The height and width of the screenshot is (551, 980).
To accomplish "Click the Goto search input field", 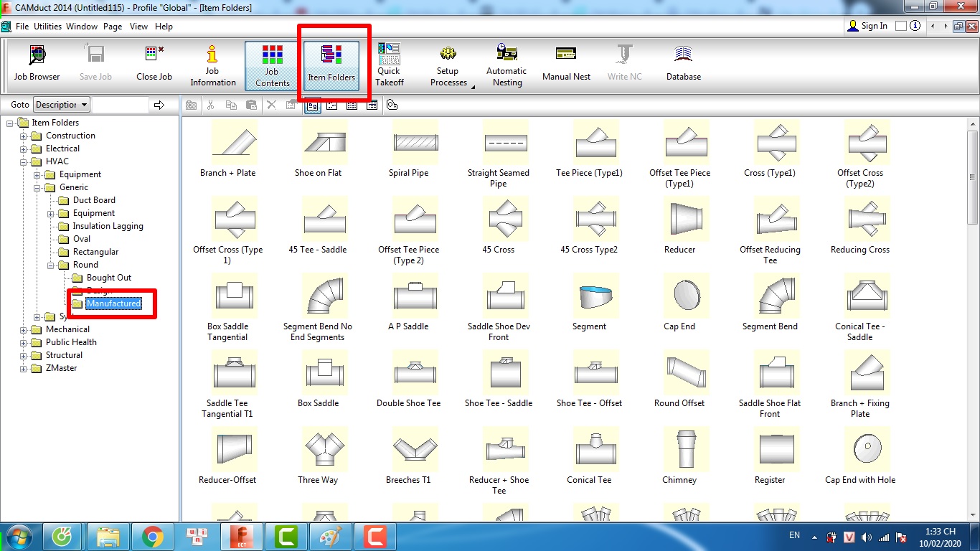I will [x=120, y=105].
